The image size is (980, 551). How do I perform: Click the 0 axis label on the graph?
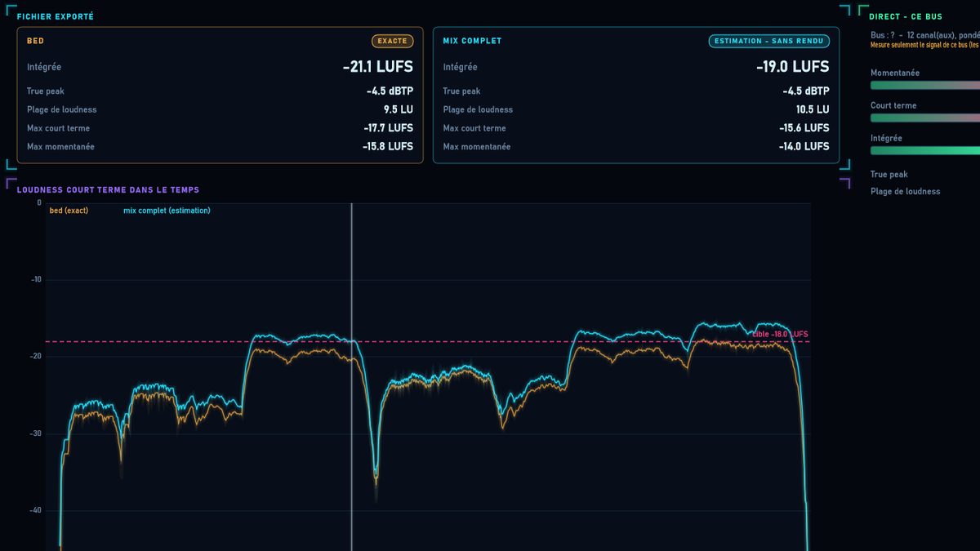pyautogui.click(x=39, y=203)
